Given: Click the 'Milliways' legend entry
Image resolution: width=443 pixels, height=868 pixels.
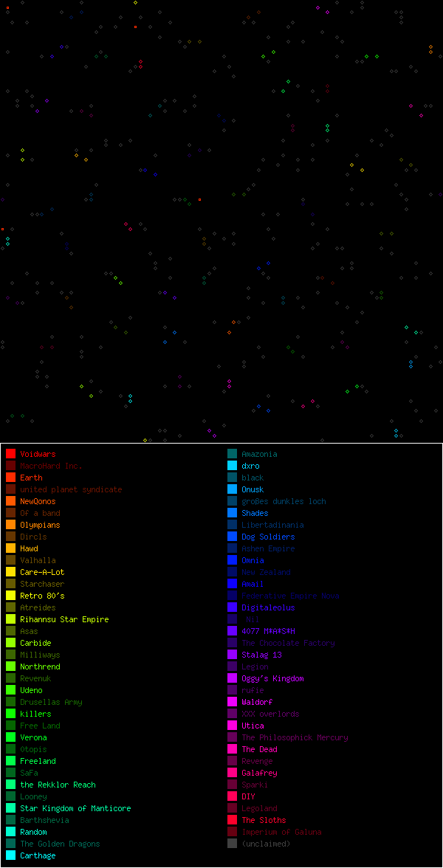Looking at the screenshot, I should click(x=41, y=655).
